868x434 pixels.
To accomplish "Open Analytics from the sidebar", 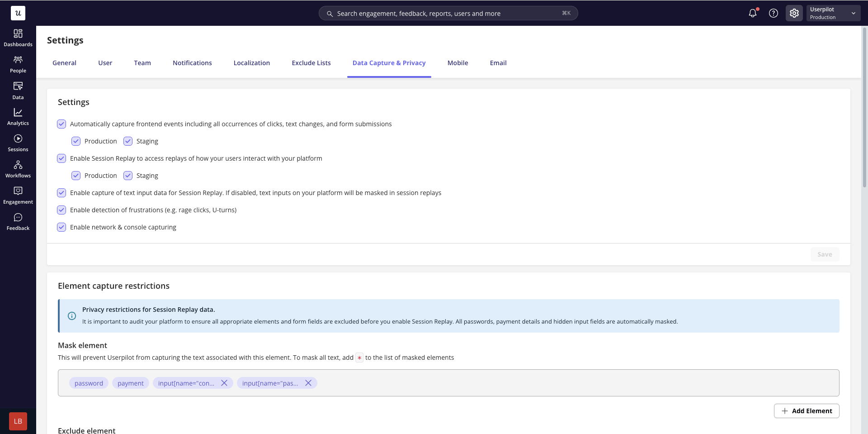I will [x=18, y=117].
